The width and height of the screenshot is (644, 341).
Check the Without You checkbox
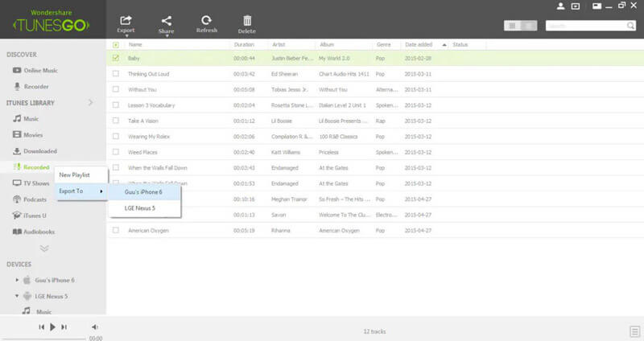pyautogui.click(x=116, y=89)
